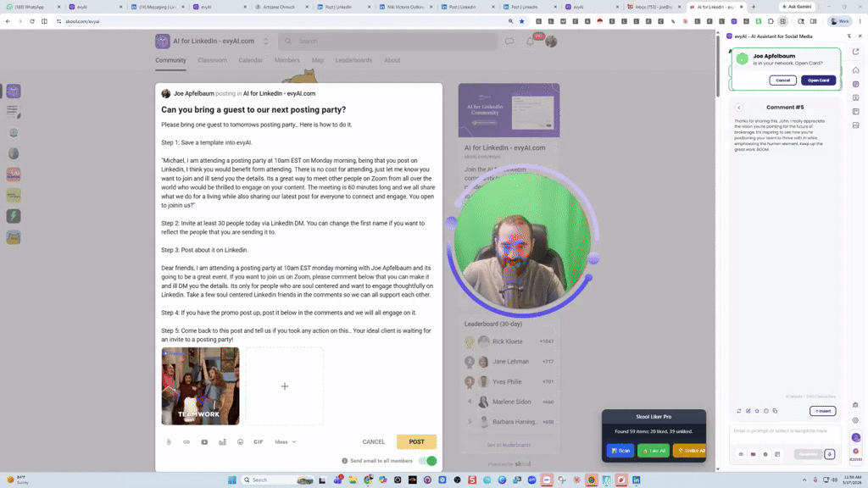Open the About tab
Viewport: 868px width, 488px height.
[392, 60]
